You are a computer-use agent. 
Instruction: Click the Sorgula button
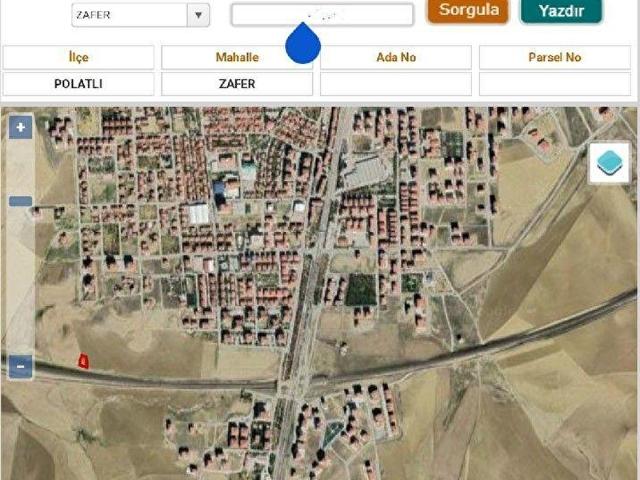click(x=468, y=10)
